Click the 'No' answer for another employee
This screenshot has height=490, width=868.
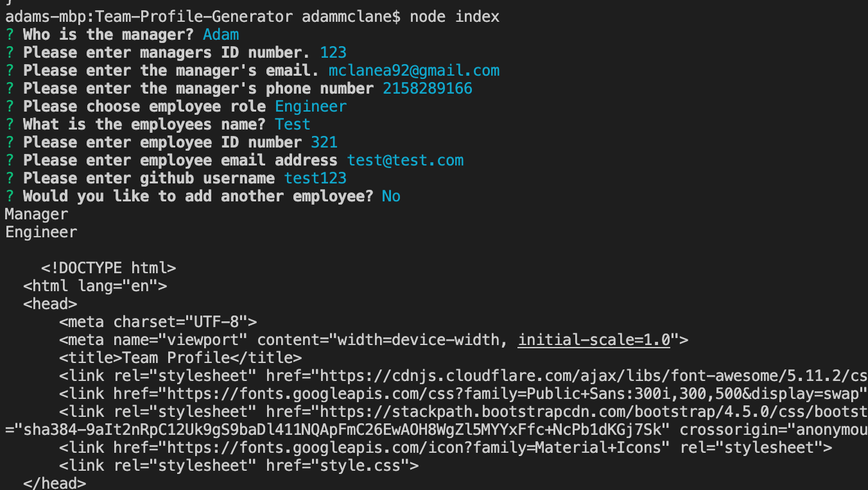[391, 196]
